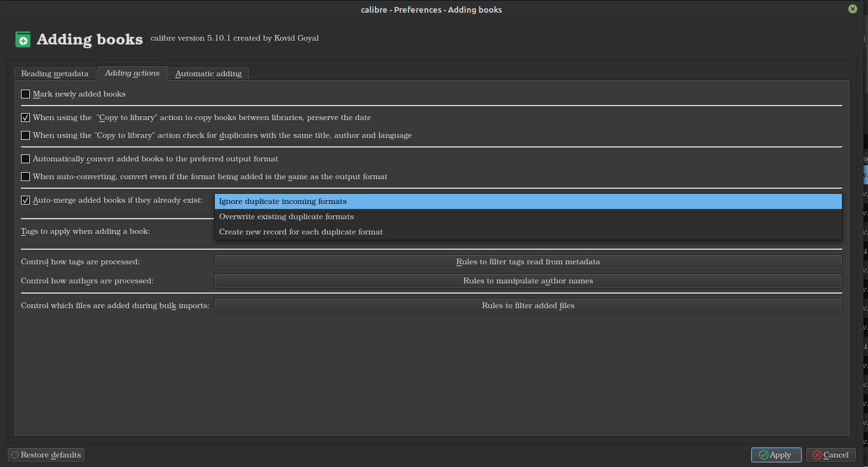Screen dimensions: 868x467
Task: Enable Mark newly added books checkbox
Action: point(25,94)
